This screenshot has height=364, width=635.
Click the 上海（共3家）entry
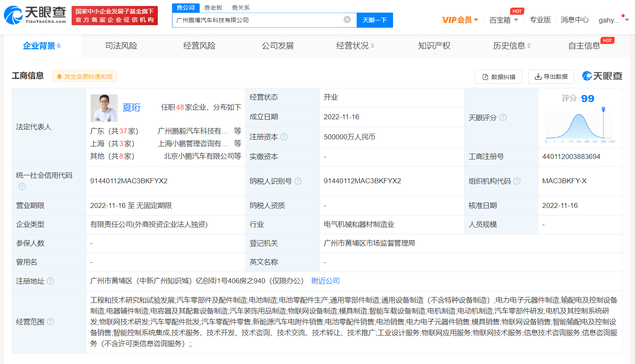click(112, 144)
